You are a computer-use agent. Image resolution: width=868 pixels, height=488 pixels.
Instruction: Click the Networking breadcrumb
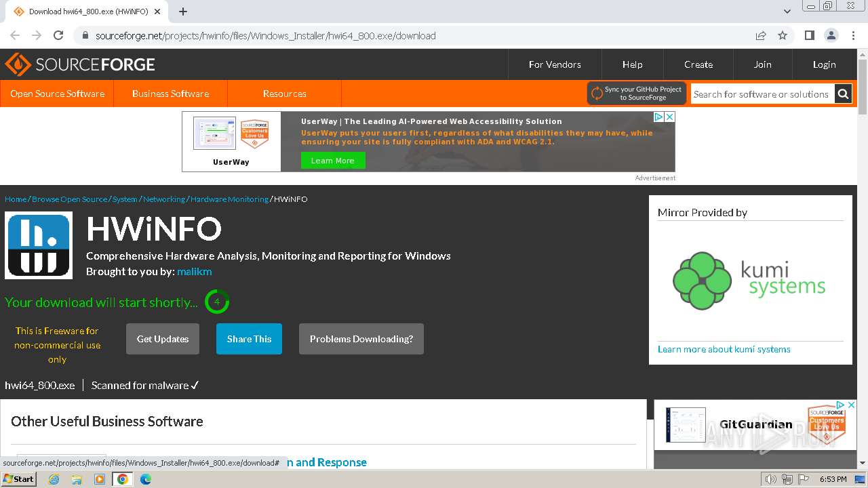pos(164,199)
